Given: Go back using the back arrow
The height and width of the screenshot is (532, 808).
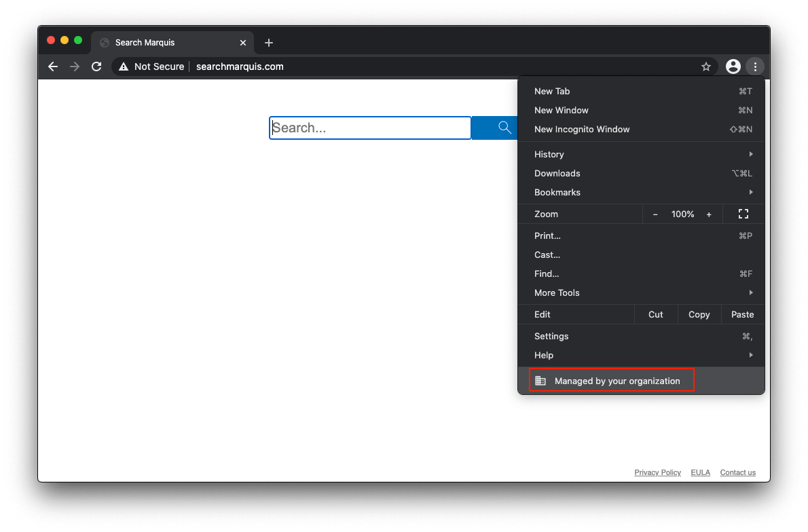Looking at the screenshot, I should 52,66.
